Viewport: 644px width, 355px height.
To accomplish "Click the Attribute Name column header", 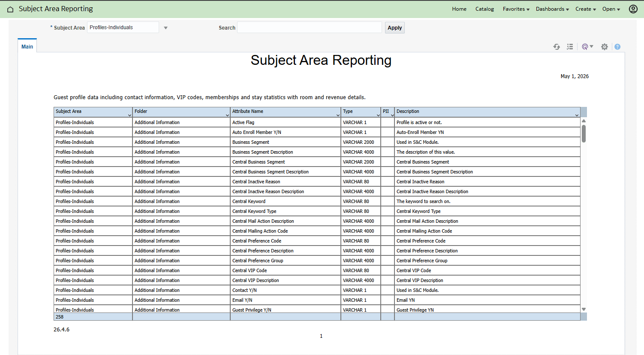I will [286, 112].
